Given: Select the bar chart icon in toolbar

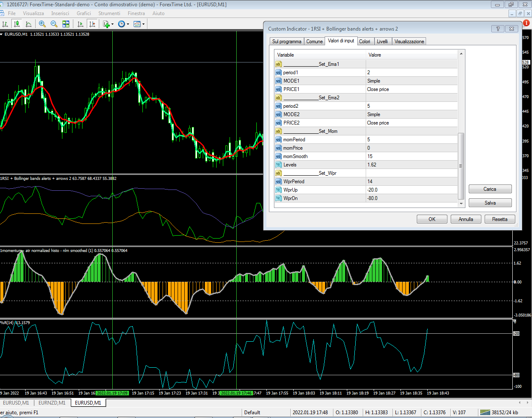Looking at the screenshot, I should [x=5, y=24].
